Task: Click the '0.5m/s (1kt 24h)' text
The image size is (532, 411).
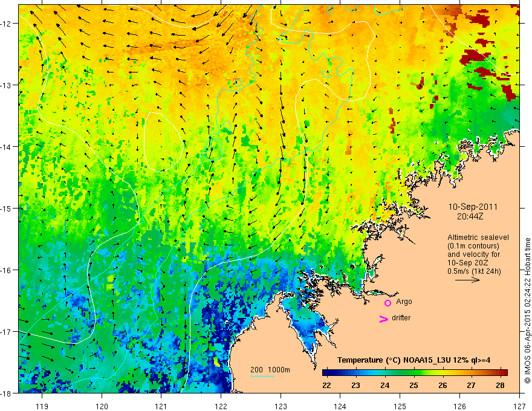Action: click(x=474, y=271)
